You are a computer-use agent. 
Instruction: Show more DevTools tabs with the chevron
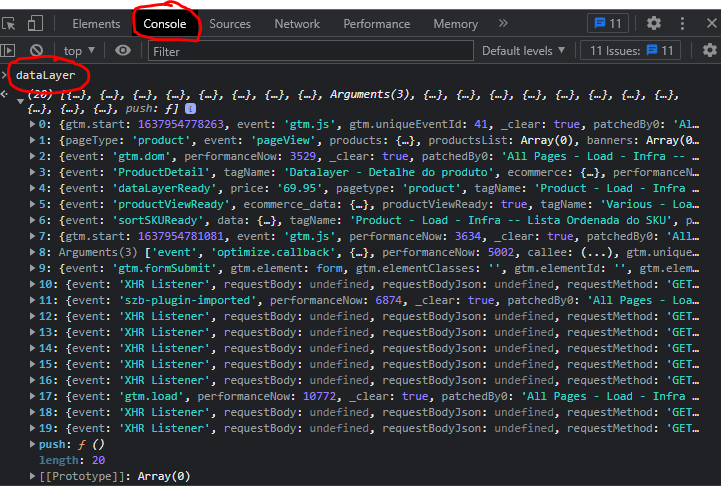pos(503,23)
